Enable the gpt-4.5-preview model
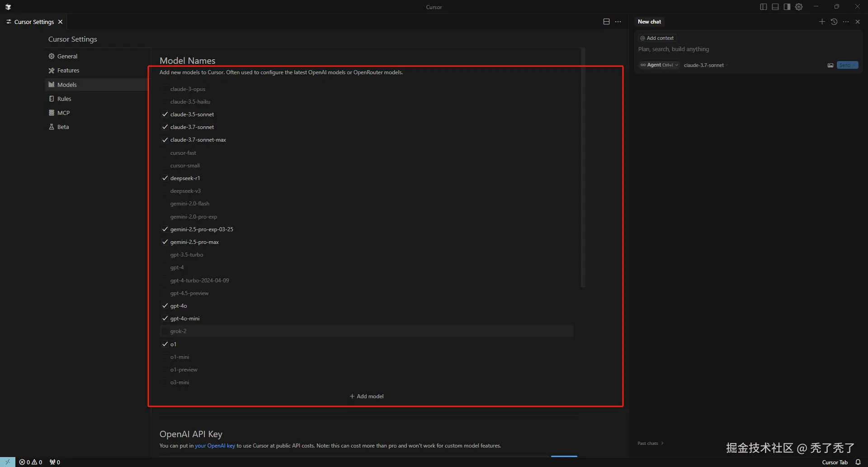The image size is (868, 467). click(x=165, y=293)
